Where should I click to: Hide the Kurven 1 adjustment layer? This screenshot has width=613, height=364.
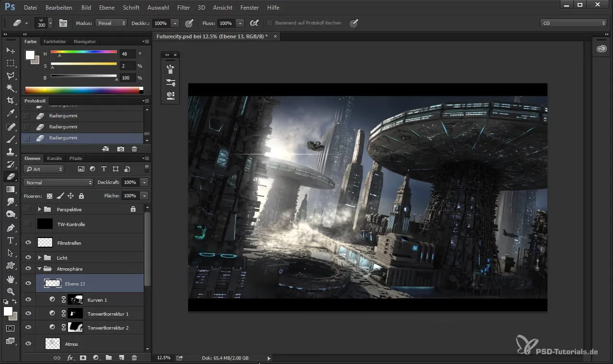click(28, 300)
